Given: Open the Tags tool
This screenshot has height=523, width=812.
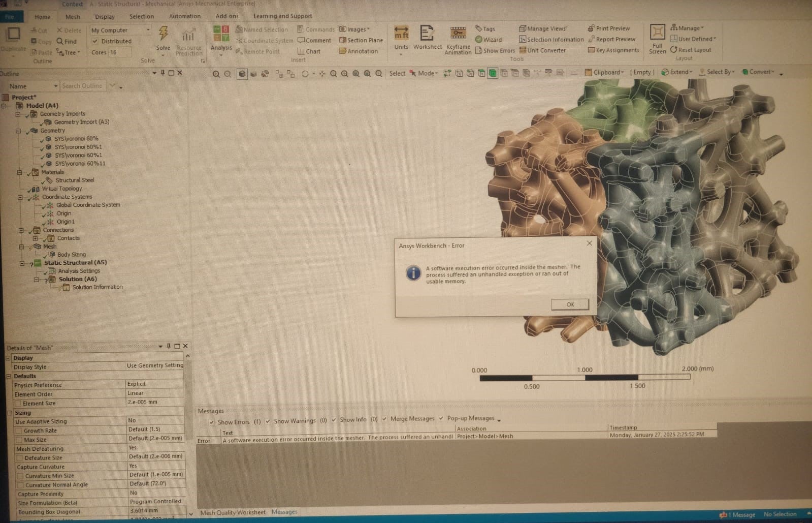Looking at the screenshot, I should pyautogui.click(x=485, y=29).
